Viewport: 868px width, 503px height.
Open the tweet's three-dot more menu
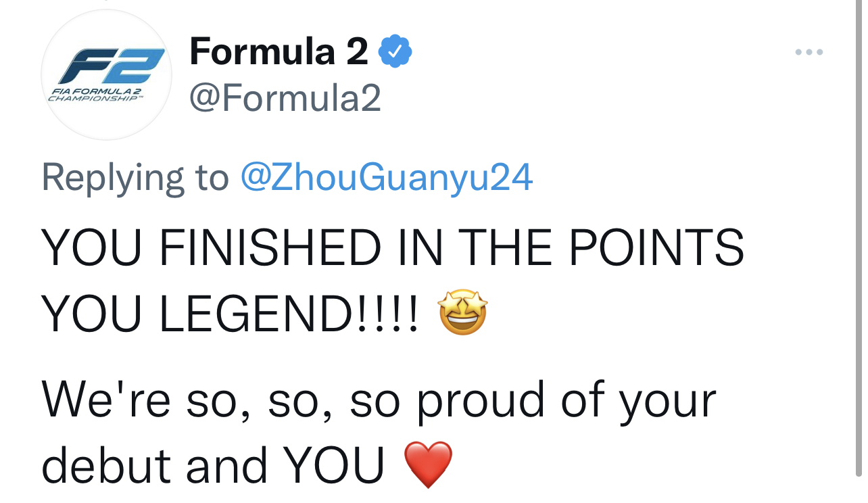point(809,52)
